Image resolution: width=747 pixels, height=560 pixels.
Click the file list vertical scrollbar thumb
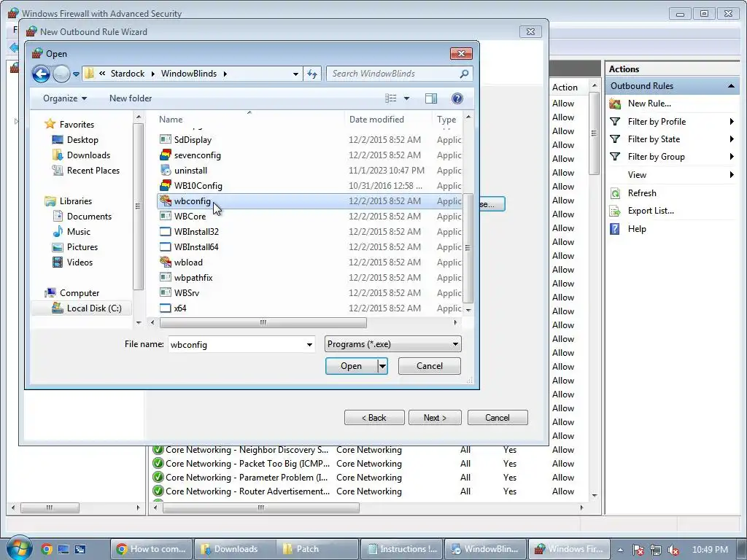pos(468,248)
